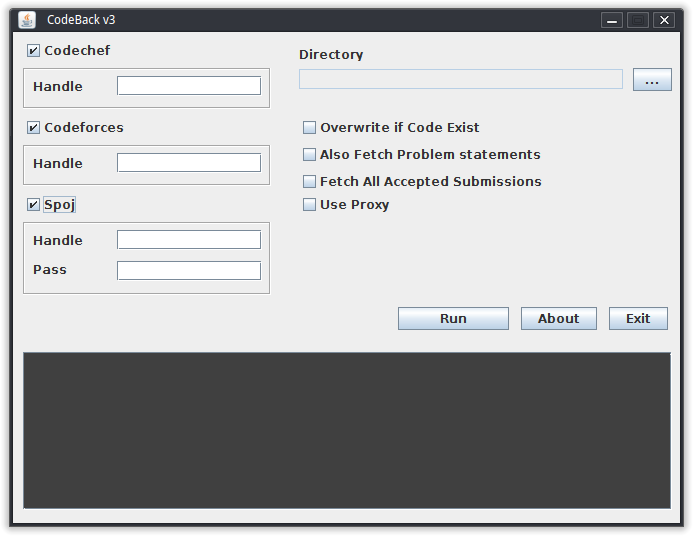Enable the Use Proxy checkbox
Image resolution: width=693 pixels, height=536 pixels.
309,205
